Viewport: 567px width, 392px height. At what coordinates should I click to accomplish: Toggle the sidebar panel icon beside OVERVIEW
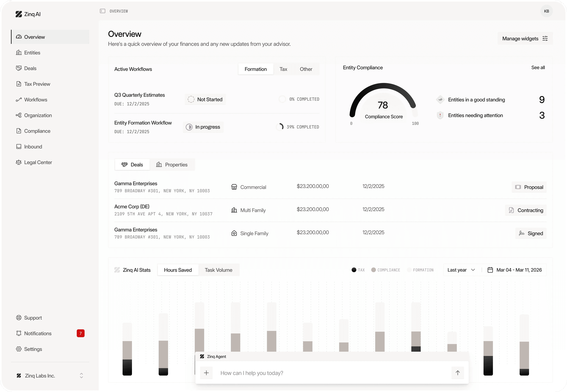click(102, 11)
